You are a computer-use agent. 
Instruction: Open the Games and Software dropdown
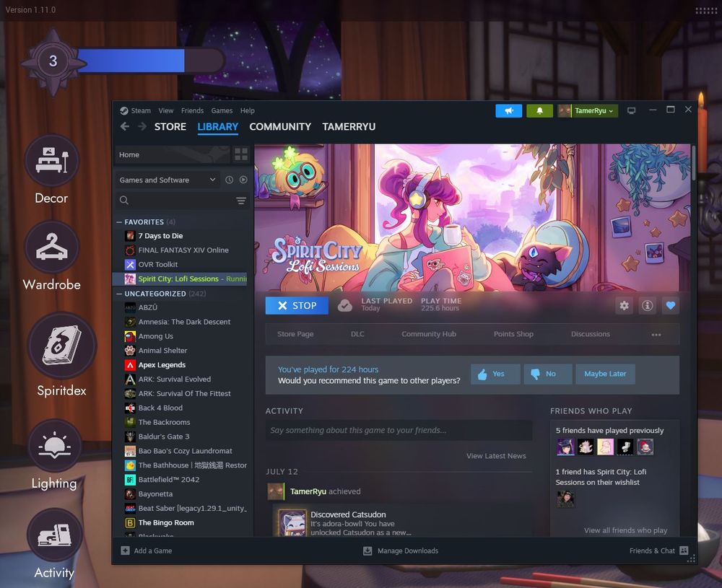(x=168, y=180)
